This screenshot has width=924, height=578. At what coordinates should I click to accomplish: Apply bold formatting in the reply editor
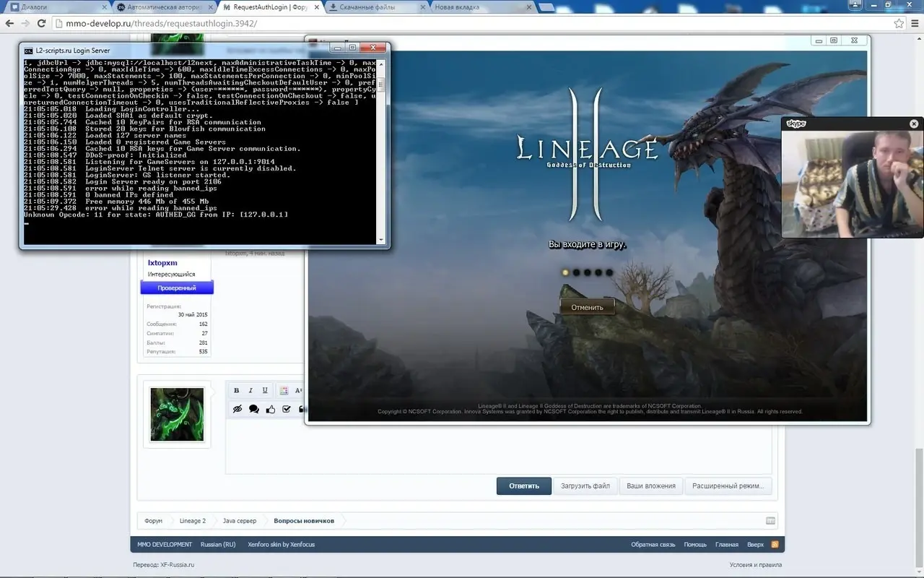coord(236,390)
